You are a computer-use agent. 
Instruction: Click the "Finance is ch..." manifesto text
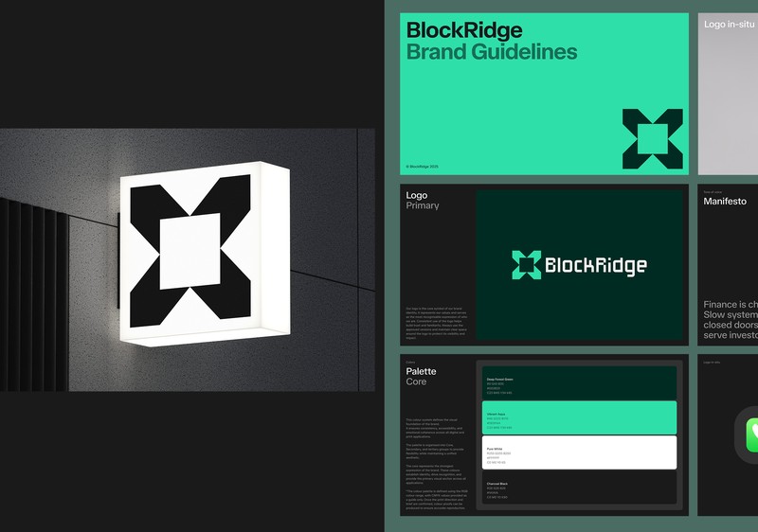(731, 320)
